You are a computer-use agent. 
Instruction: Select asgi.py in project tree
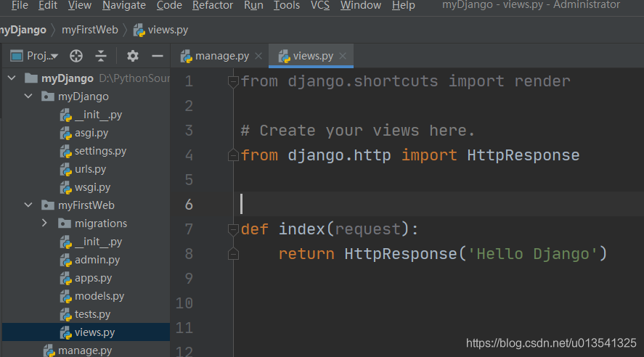(x=91, y=133)
